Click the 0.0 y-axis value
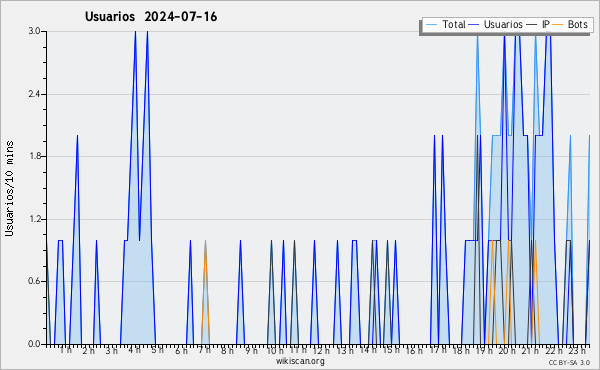Screen dimensions: 600x370 point(34,344)
